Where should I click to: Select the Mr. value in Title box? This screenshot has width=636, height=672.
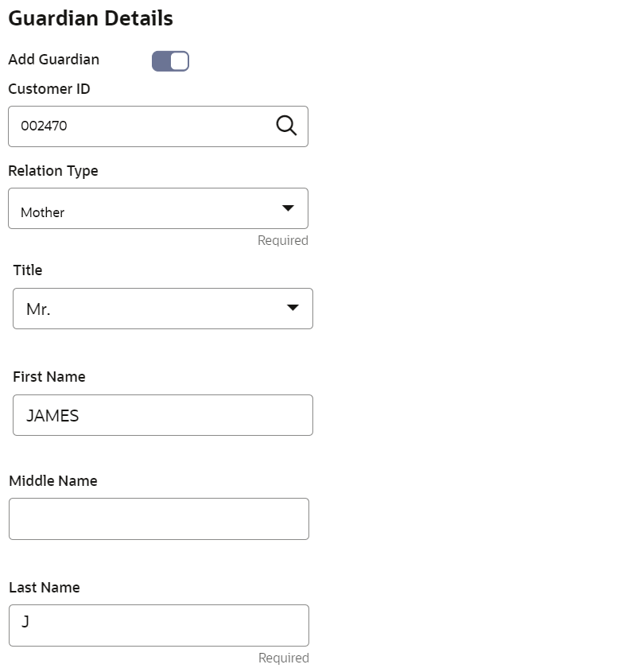tap(39, 309)
